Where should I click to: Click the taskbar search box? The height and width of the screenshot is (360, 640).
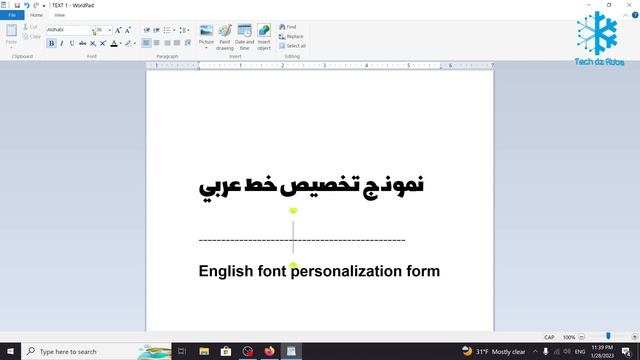tap(96, 351)
